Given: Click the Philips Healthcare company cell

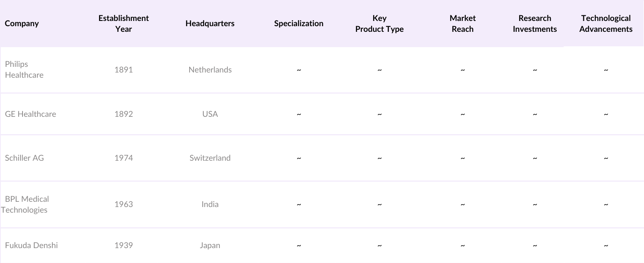Looking at the screenshot, I should [x=24, y=69].
